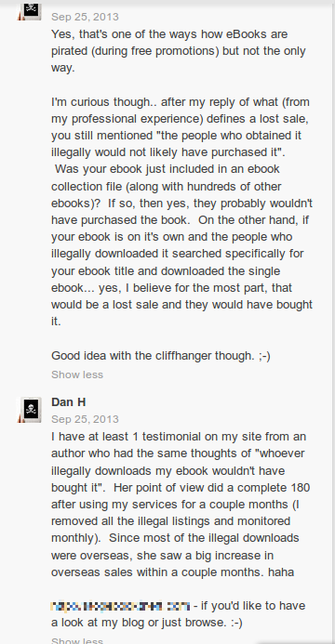Click the timestamp beneath Dan H's name
This screenshot has height=644, width=335.
(85, 419)
